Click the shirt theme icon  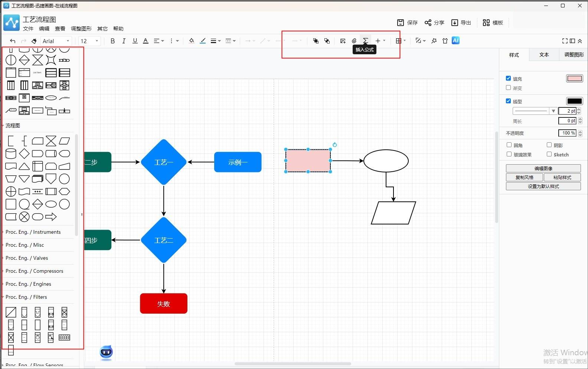point(445,41)
